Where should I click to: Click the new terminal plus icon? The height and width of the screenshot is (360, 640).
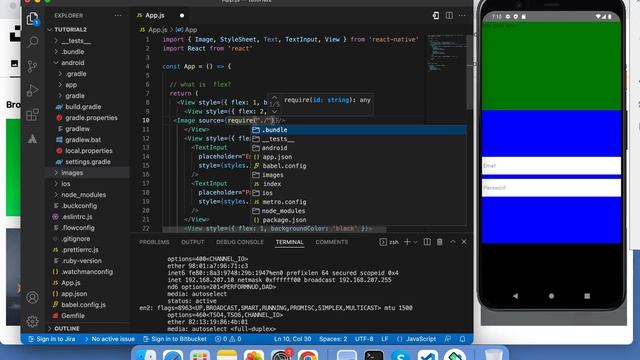(x=407, y=242)
